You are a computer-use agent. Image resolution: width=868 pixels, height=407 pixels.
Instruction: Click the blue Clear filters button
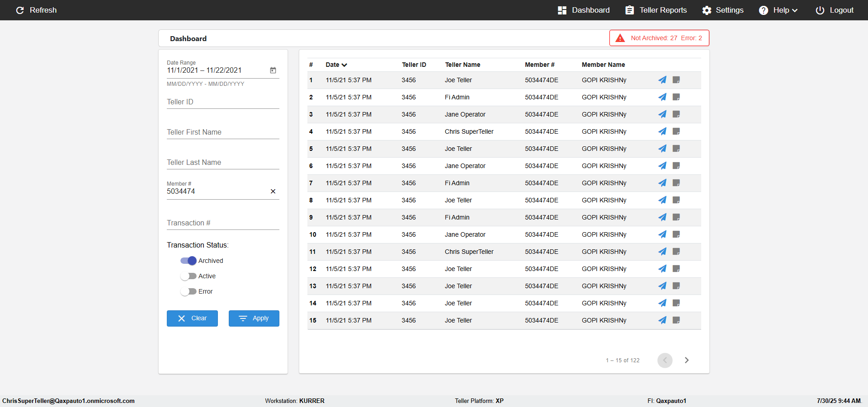(x=192, y=318)
